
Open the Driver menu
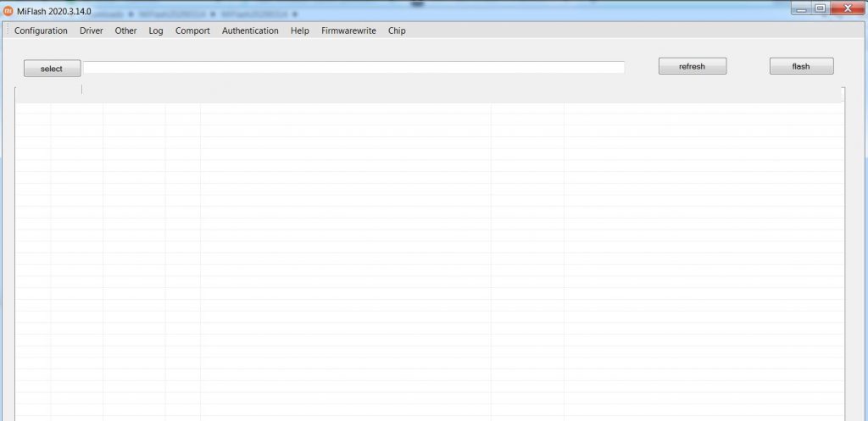[x=92, y=31]
